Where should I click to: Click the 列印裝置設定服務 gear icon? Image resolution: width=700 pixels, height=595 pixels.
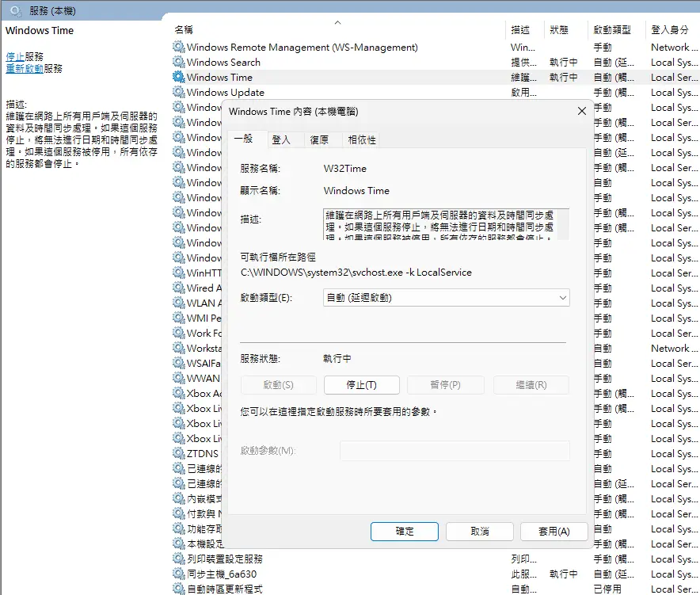[x=178, y=559]
